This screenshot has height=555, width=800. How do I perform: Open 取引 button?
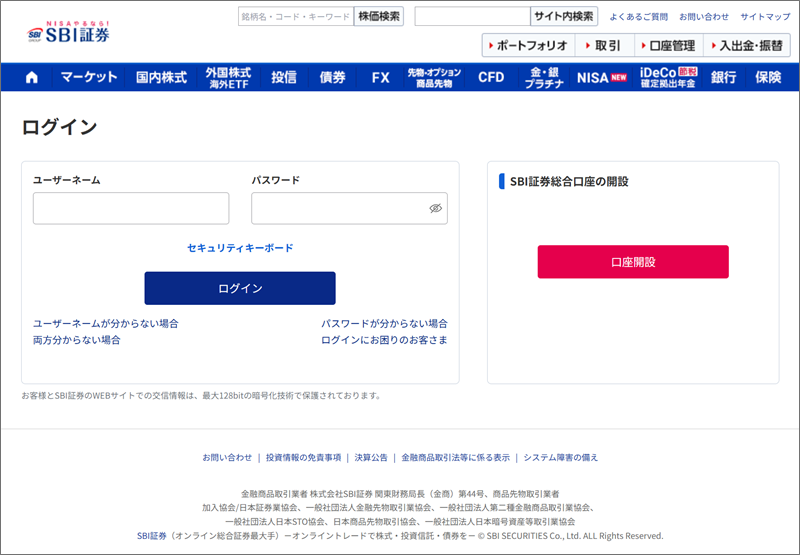tap(605, 46)
